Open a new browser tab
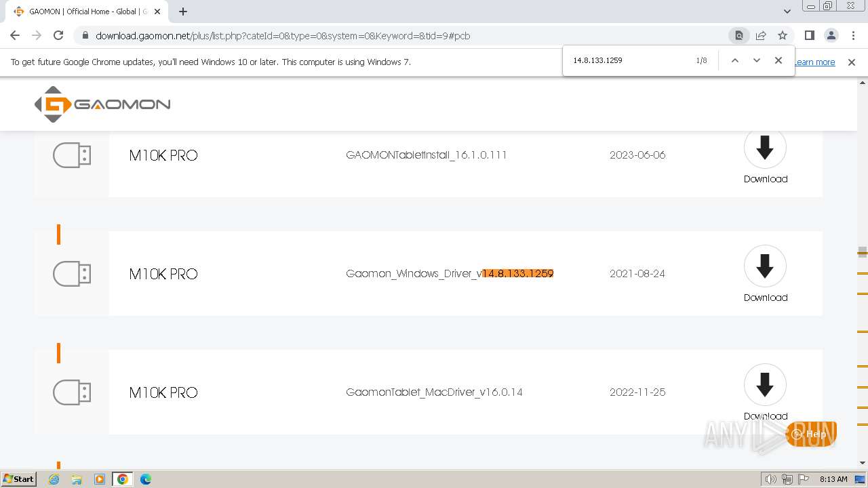Viewport: 868px width, 488px height. pos(183,12)
